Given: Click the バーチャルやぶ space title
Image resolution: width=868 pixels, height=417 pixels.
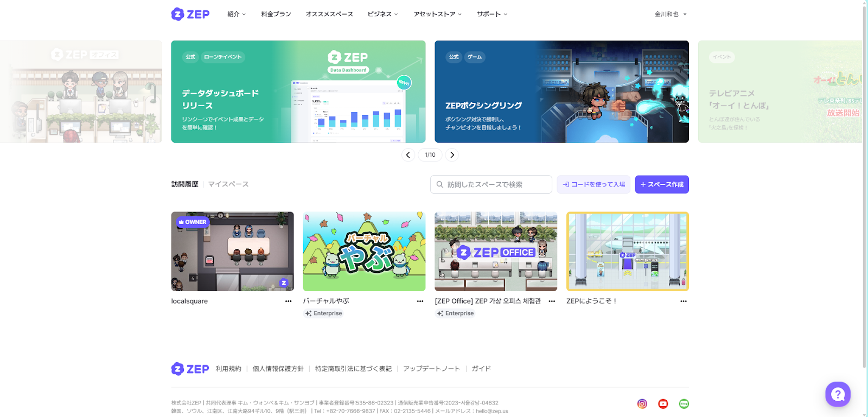Looking at the screenshot, I should coord(326,301).
